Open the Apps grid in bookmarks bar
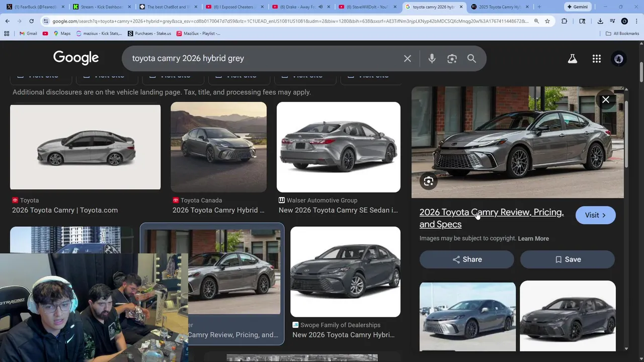 7,33
